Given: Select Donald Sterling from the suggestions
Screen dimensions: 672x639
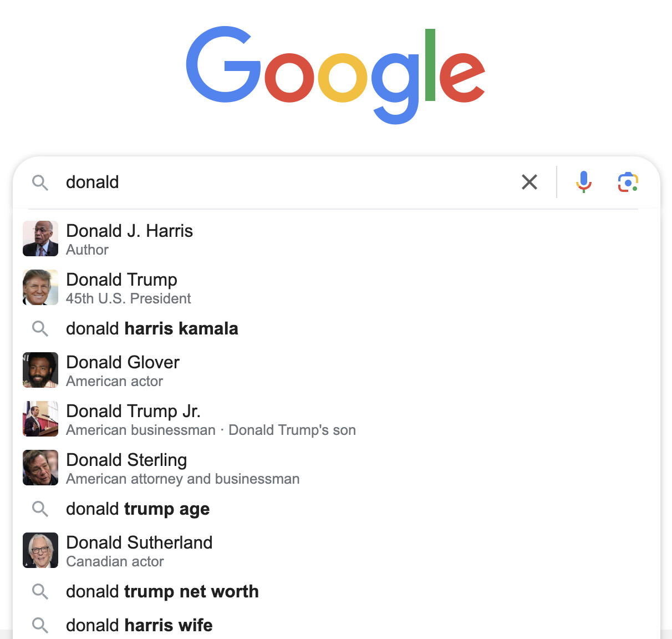Looking at the screenshot, I should pyautogui.click(x=336, y=468).
